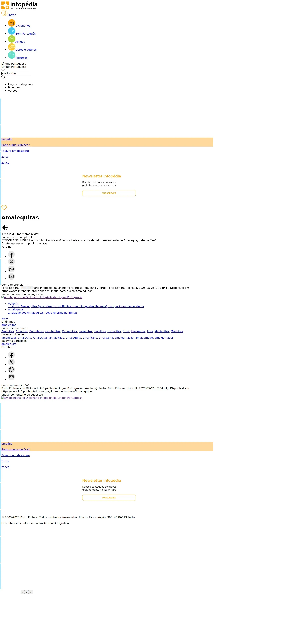
Task: Open the neighbouring word amaleitado
Action: [57, 338]
